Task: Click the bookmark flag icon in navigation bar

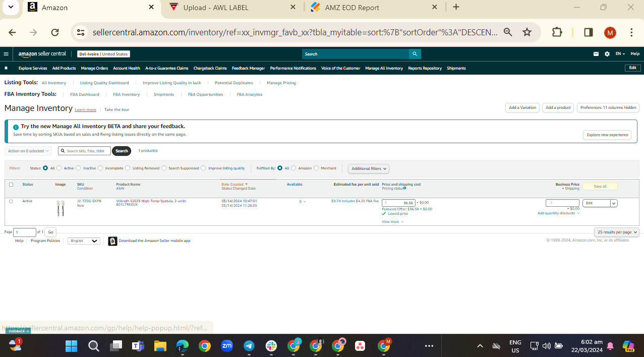Action: point(6,68)
